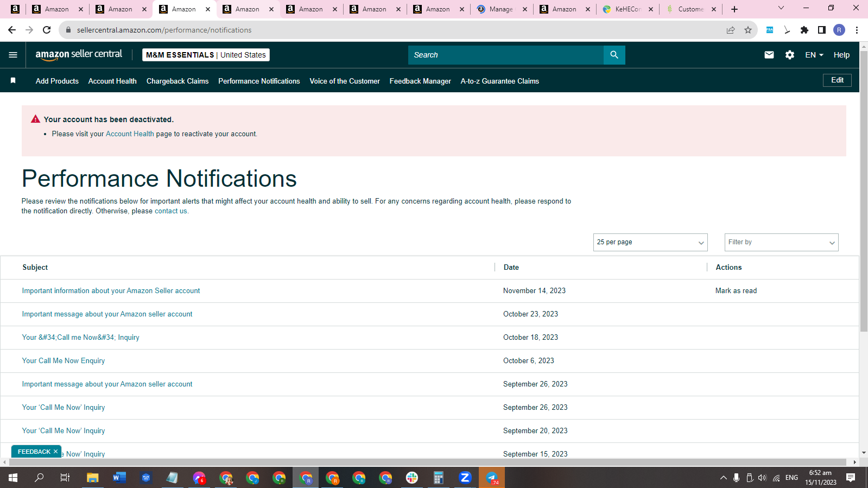
Task: Open File Explorer from the taskbar
Action: pos(93,478)
